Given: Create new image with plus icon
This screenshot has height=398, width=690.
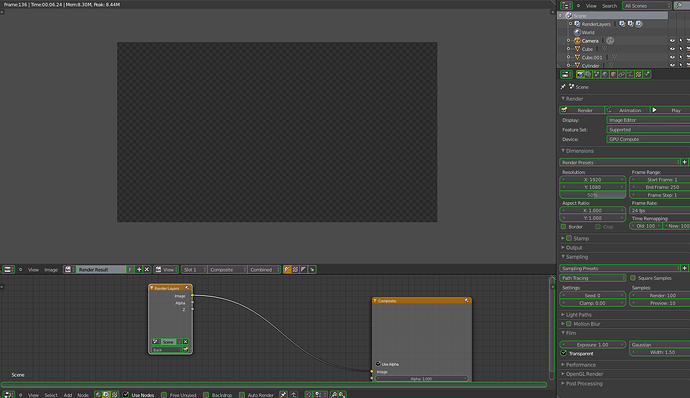Looking at the screenshot, I should [x=139, y=269].
